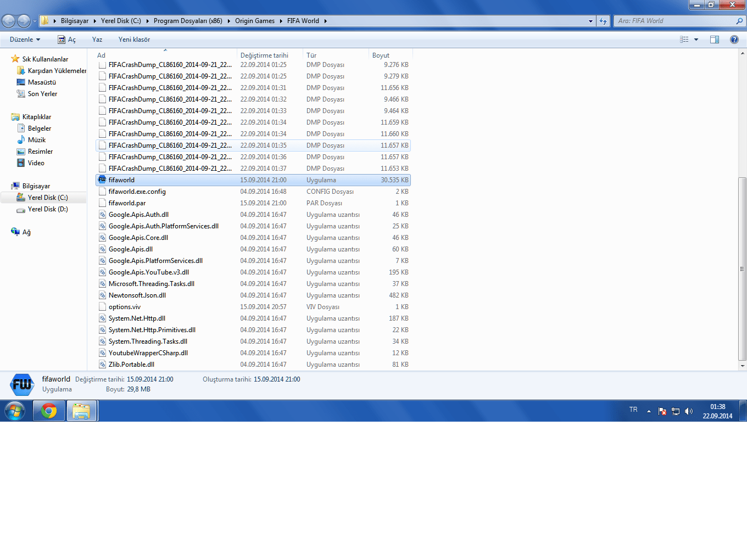The height and width of the screenshot is (560, 747).
Task: Select the fifaworld.par file name
Action: [127, 203]
